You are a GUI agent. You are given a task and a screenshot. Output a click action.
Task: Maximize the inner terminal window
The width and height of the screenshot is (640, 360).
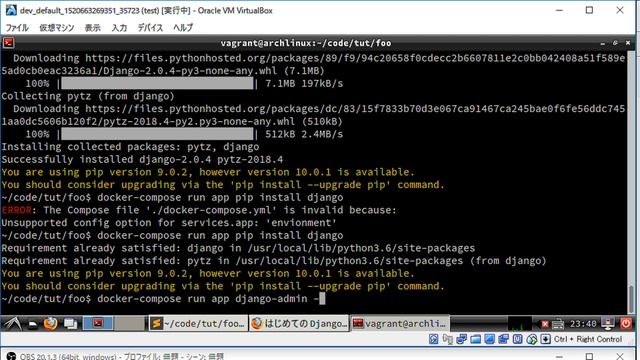tap(615, 43)
